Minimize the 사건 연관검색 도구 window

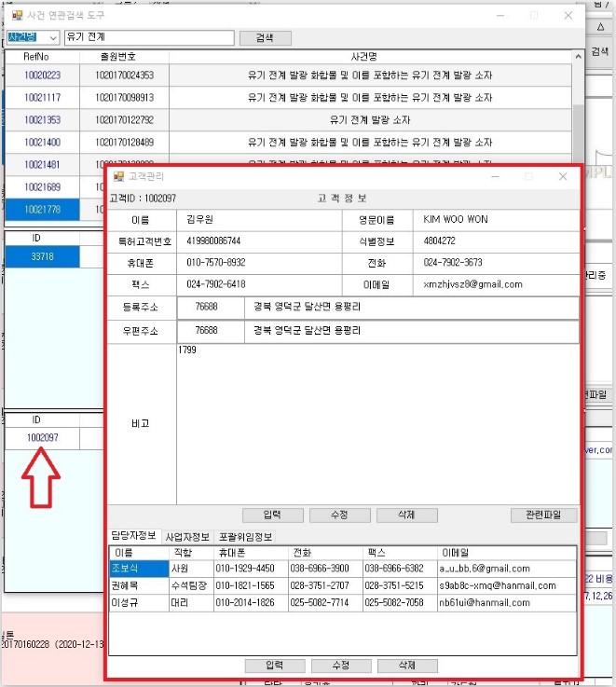click(x=500, y=15)
